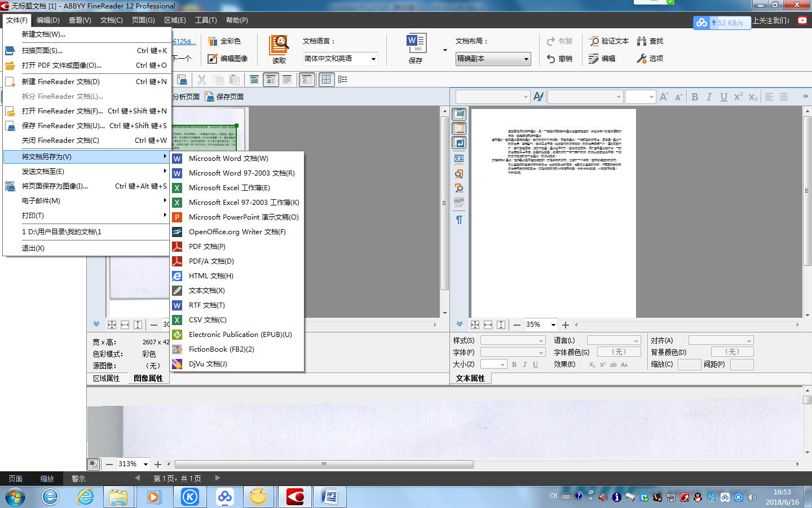Click the bottom zoom pane horizontal scrollbar
This screenshot has height=508, width=812.
click(324, 465)
